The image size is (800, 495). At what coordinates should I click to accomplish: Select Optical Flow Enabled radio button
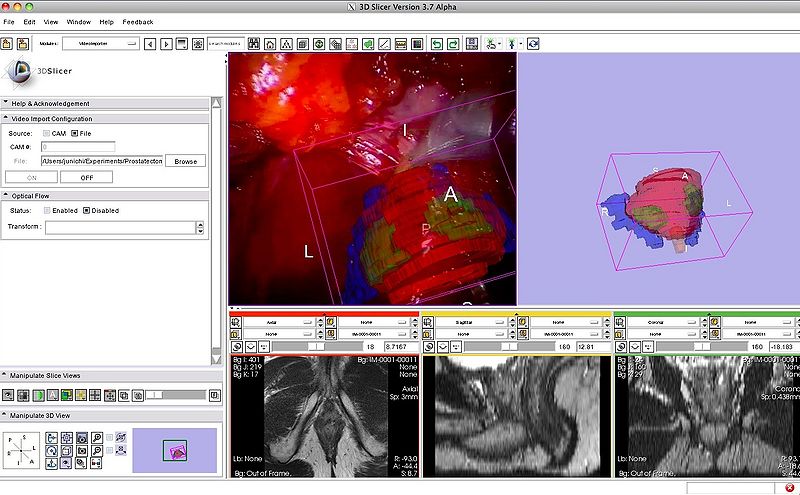[47, 210]
